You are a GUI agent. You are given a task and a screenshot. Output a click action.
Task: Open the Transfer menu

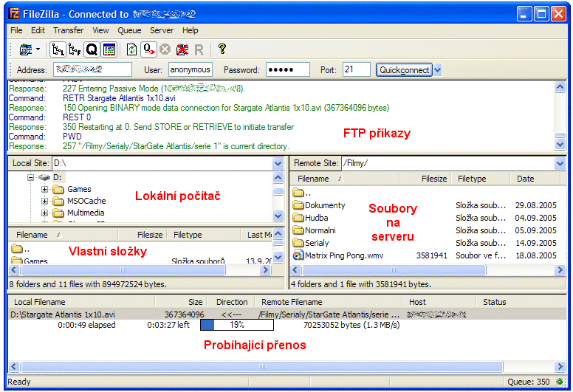pos(68,30)
